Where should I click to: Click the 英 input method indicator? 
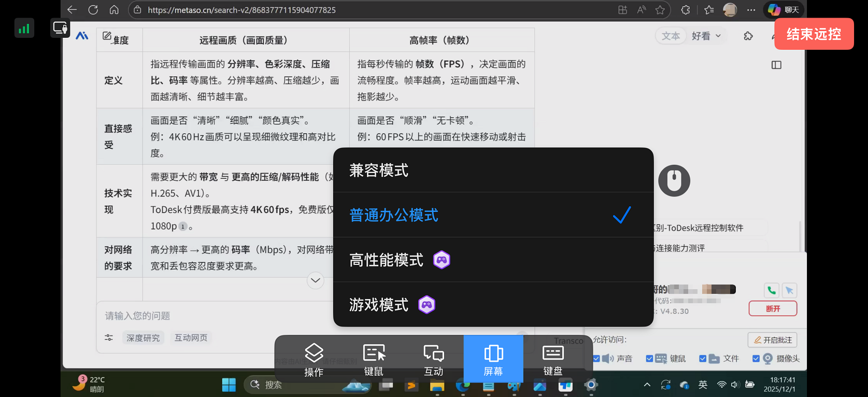(x=703, y=385)
